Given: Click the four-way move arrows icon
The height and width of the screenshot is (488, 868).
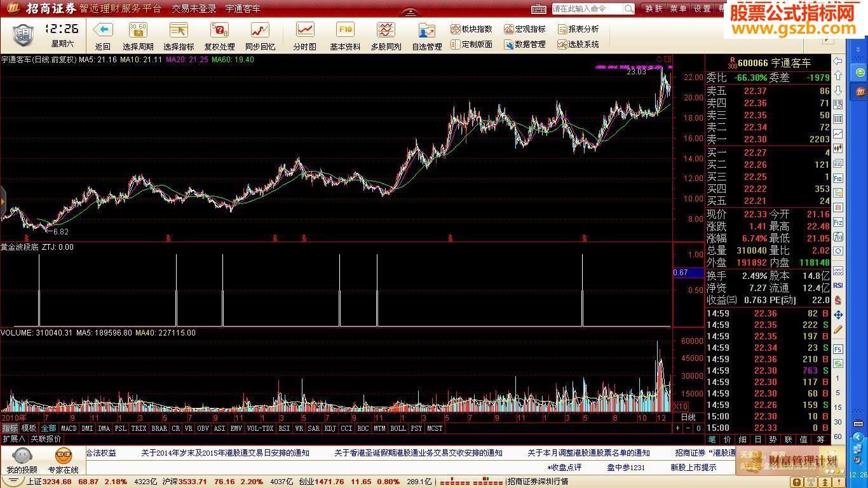Looking at the screenshot, I should click(838, 315).
